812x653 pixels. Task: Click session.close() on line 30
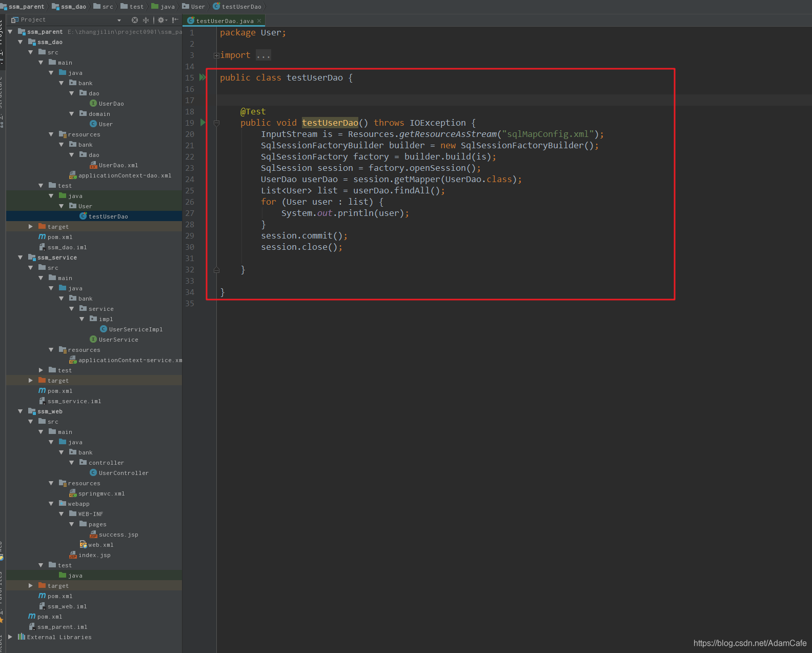(301, 247)
